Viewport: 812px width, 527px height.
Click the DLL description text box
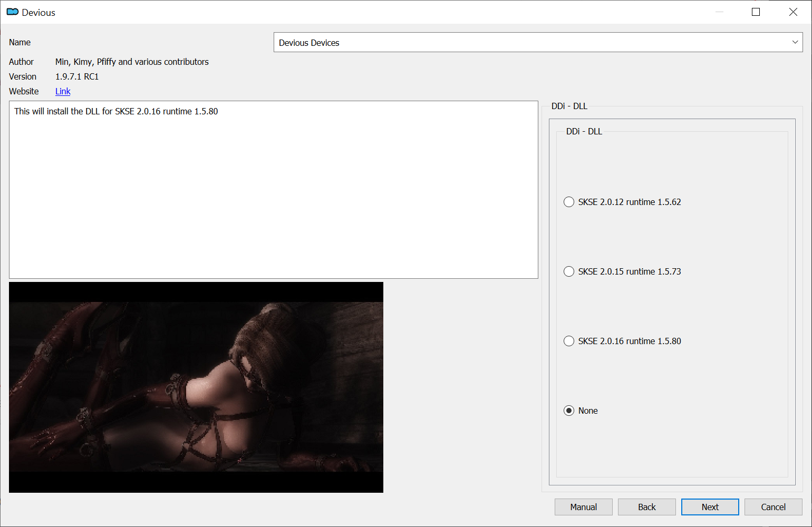pos(274,190)
